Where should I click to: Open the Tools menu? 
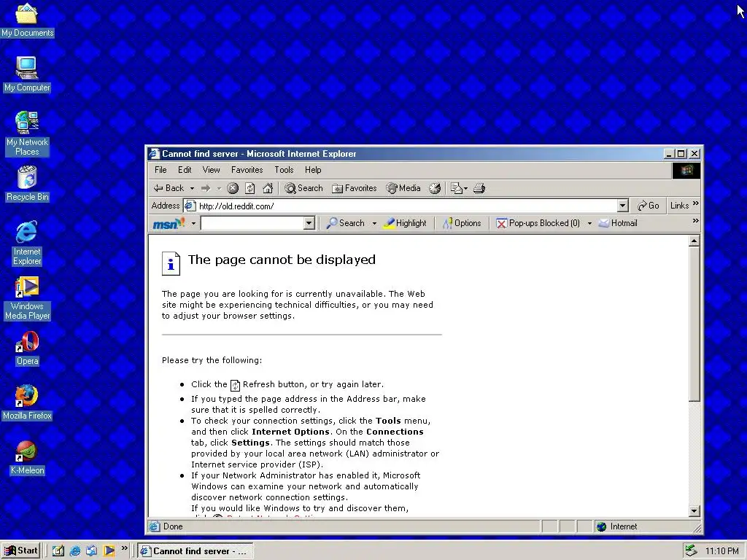[x=284, y=170]
